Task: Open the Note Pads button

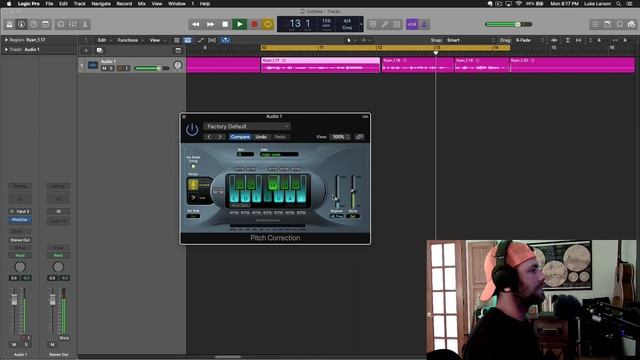Action: (x=607, y=24)
